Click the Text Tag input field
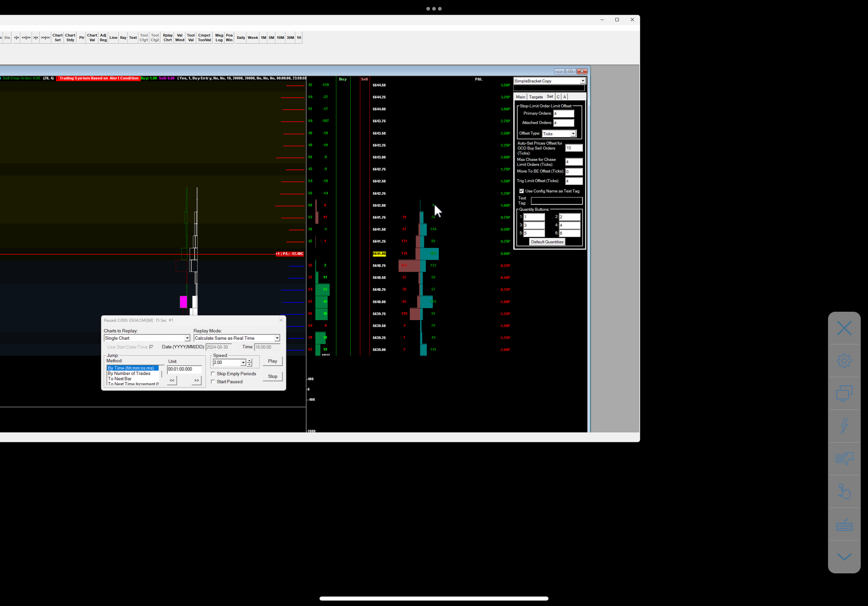 556,201
